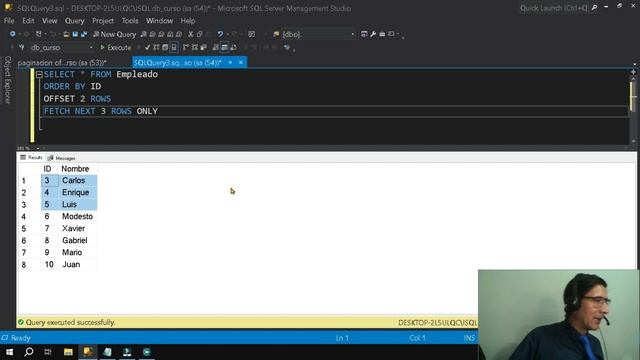Open the [dbo]. find combo box dropdown
The width and height of the screenshot is (640, 360).
tap(353, 34)
